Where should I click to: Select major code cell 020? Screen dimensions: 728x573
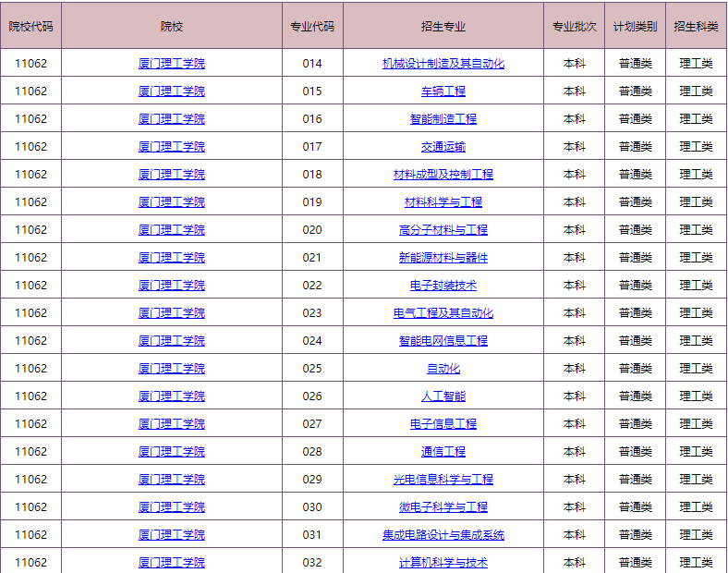point(312,230)
